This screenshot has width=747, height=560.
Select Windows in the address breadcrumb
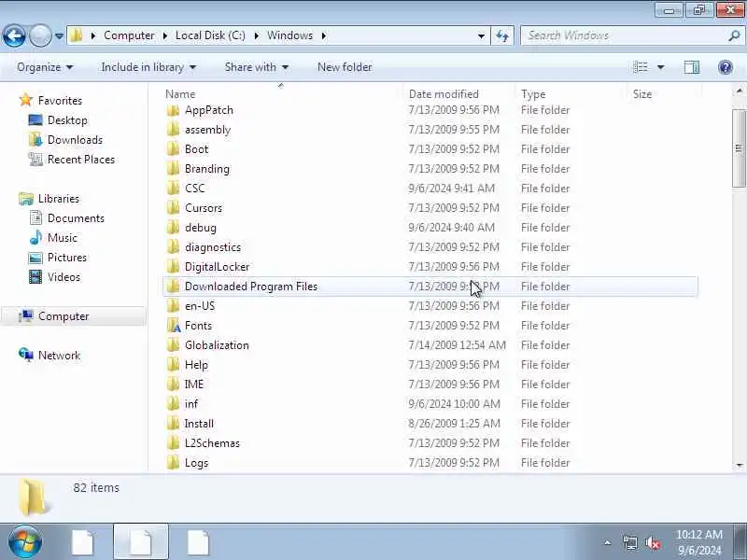(289, 35)
